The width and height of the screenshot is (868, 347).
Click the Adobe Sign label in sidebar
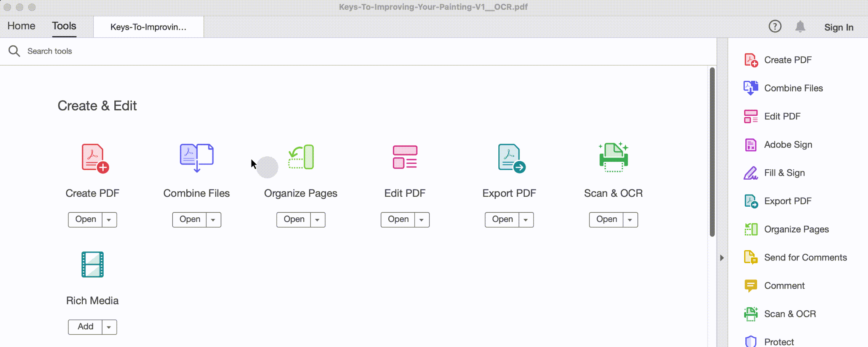pos(788,145)
